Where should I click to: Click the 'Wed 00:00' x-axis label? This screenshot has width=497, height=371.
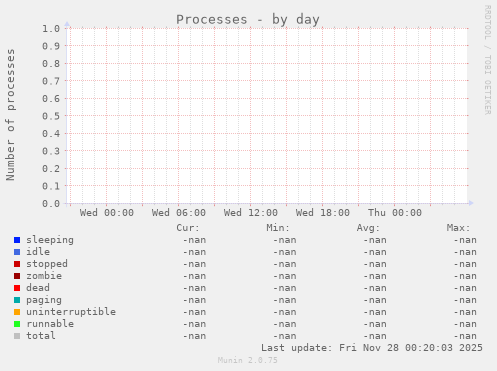click(107, 213)
